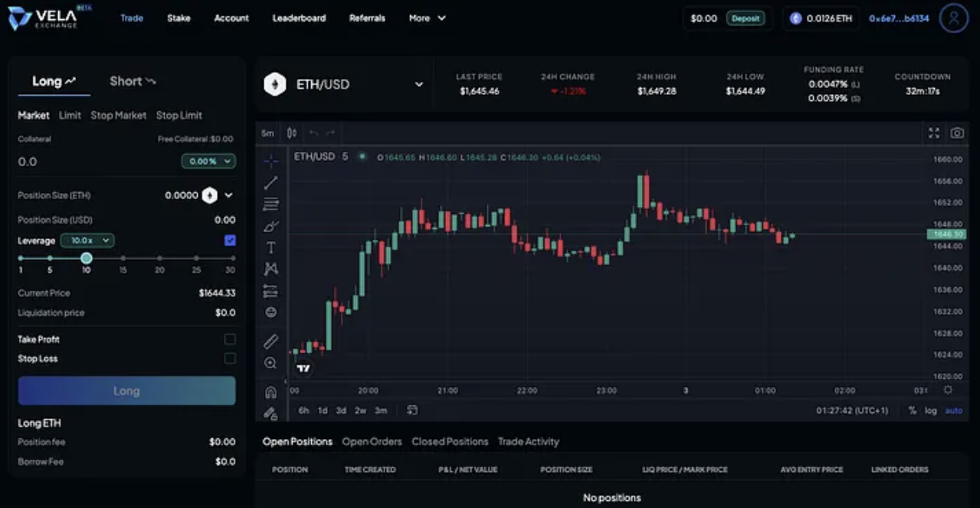
Task: Enable the Take Profit checkbox
Action: pyautogui.click(x=230, y=339)
